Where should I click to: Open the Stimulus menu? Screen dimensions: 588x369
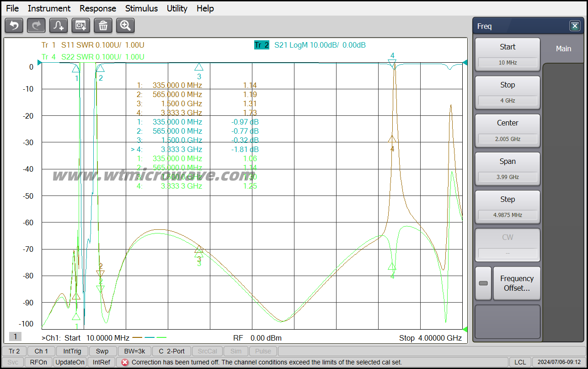click(141, 8)
